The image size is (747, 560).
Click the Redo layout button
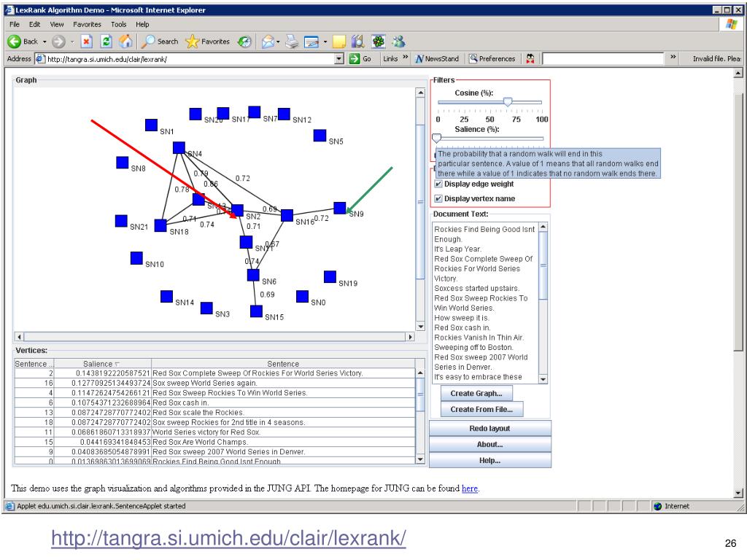[489, 428]
